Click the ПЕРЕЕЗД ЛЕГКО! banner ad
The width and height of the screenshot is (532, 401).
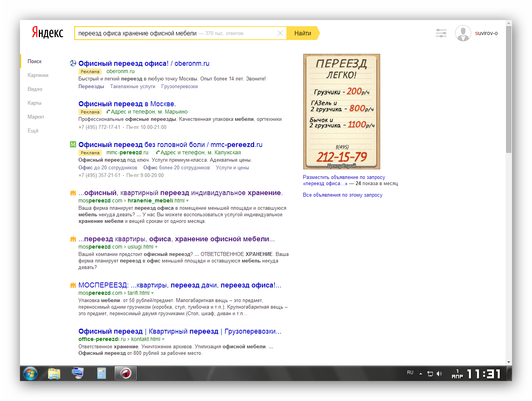[x=342, y=112]
